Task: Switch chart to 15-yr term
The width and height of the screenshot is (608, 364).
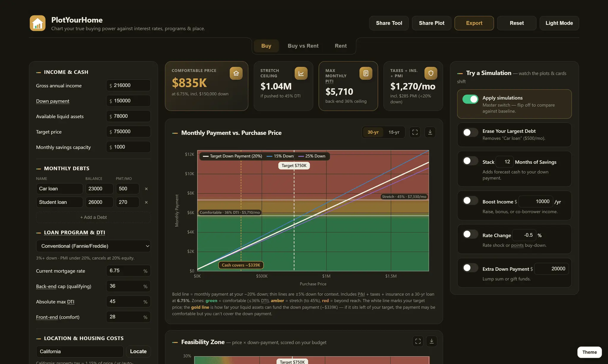Action: tap(394, 132)
